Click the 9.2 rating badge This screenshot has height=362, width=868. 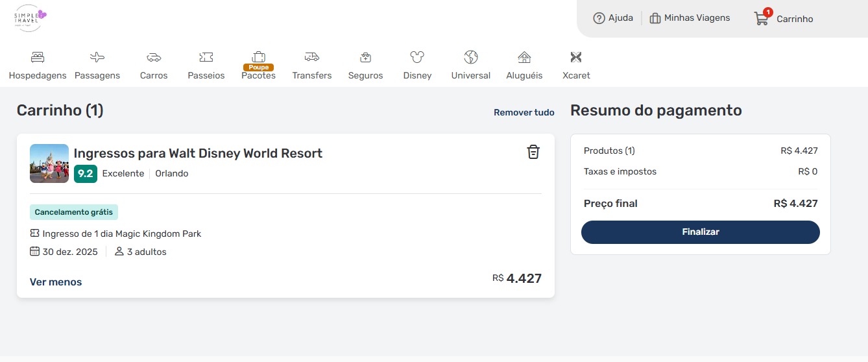86,174
